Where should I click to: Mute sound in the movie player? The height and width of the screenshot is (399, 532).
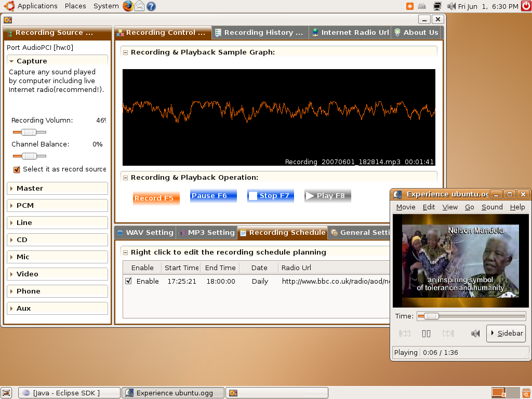click(475, 334)
